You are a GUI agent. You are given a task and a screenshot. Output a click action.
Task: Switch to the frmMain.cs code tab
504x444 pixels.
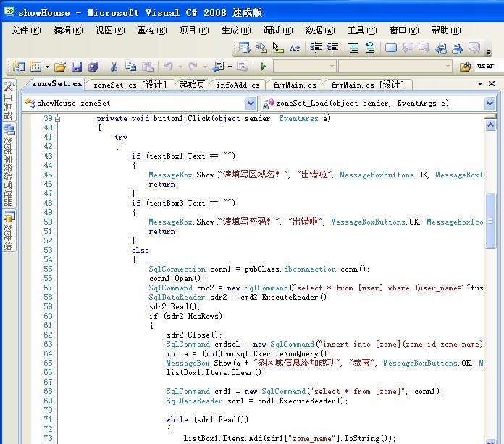(x=295, y=85)
